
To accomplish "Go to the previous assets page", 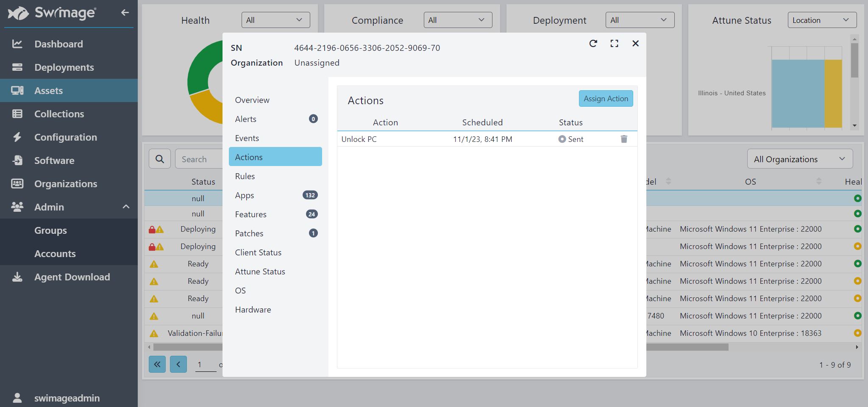I will [x=178, y=364].
